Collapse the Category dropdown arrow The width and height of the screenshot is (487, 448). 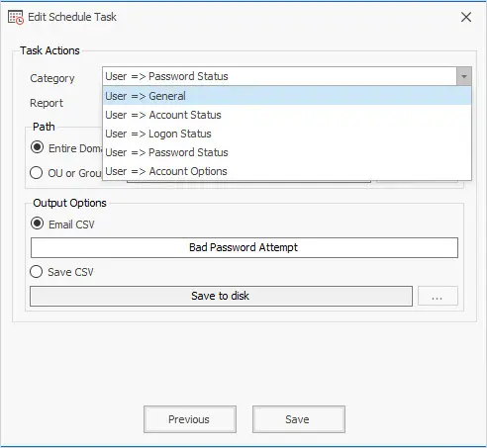pyautogui.click(x=464, y=76)
